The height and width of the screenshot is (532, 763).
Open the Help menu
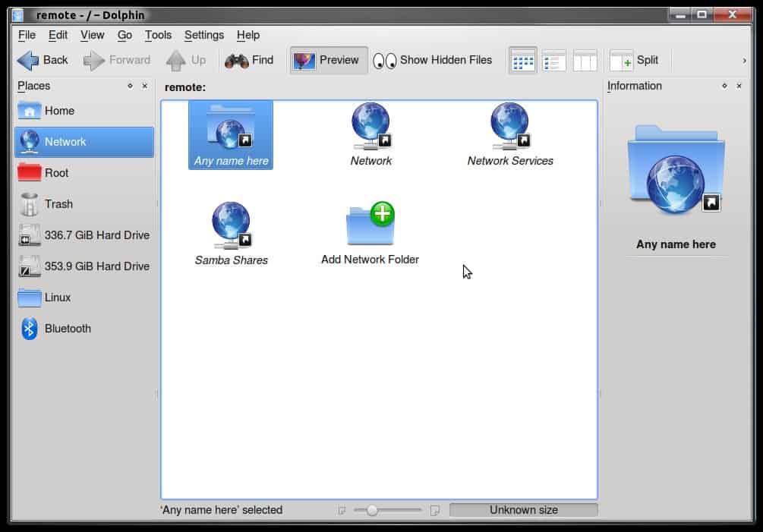pyautogui.click(x=248, y=35)
